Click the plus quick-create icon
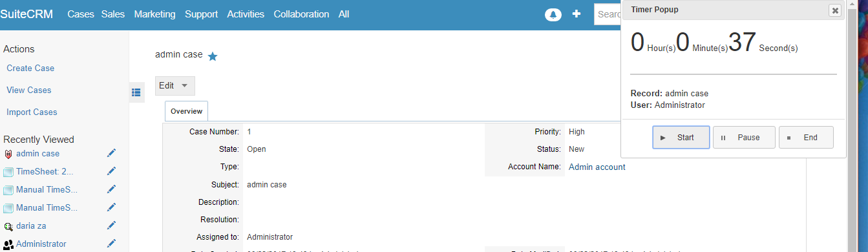868x252 pixels. point(577,14)
